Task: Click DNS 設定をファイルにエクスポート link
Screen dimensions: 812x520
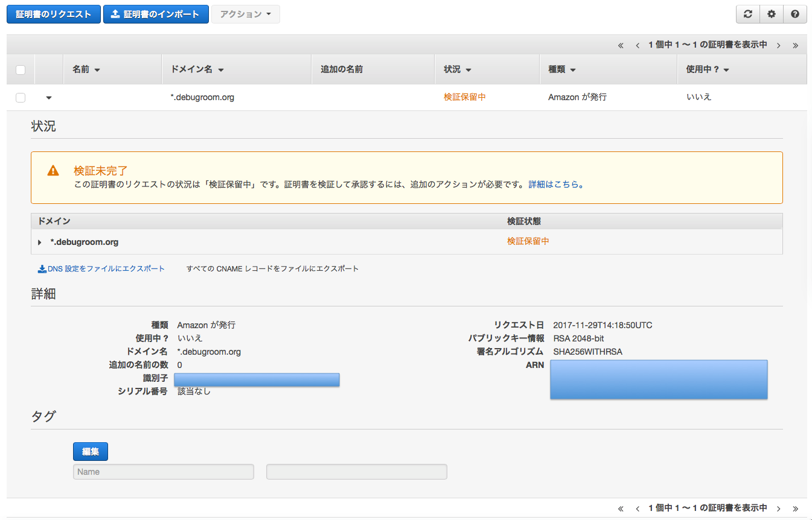Action: point(101,269)
